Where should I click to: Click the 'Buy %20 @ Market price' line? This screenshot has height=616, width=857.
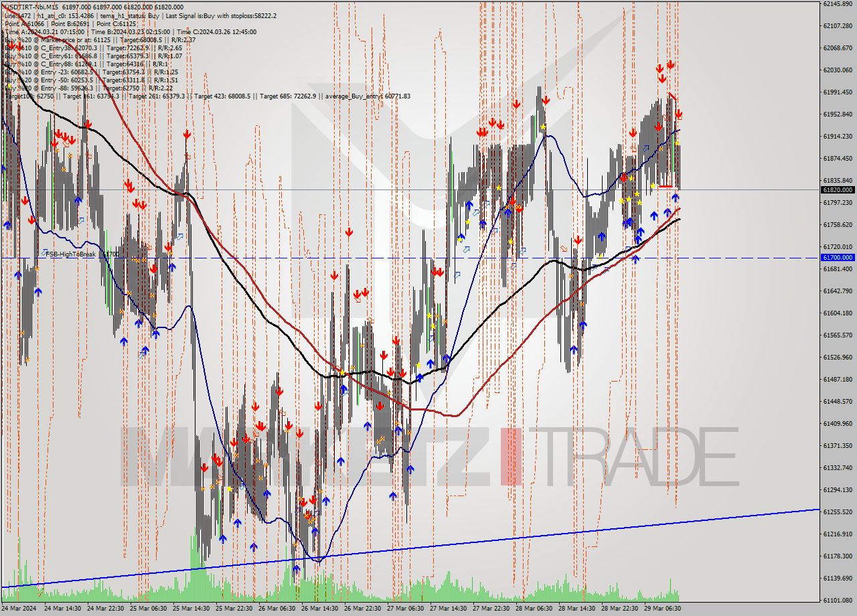coord(99,40)
